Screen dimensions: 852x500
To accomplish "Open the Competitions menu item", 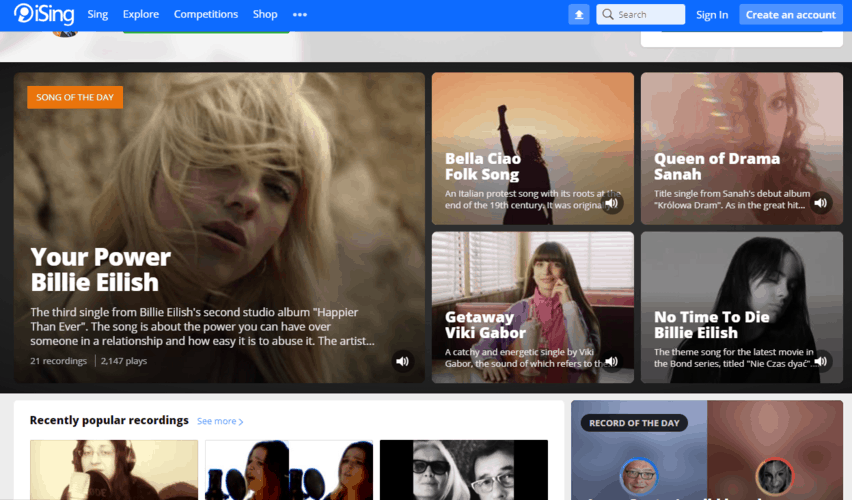I will [206, 14].
